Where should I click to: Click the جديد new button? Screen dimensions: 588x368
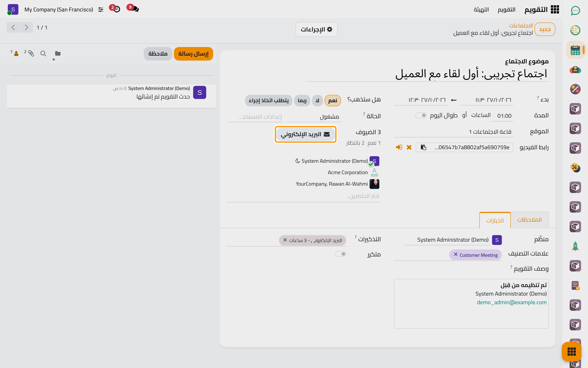click(545, 29)
